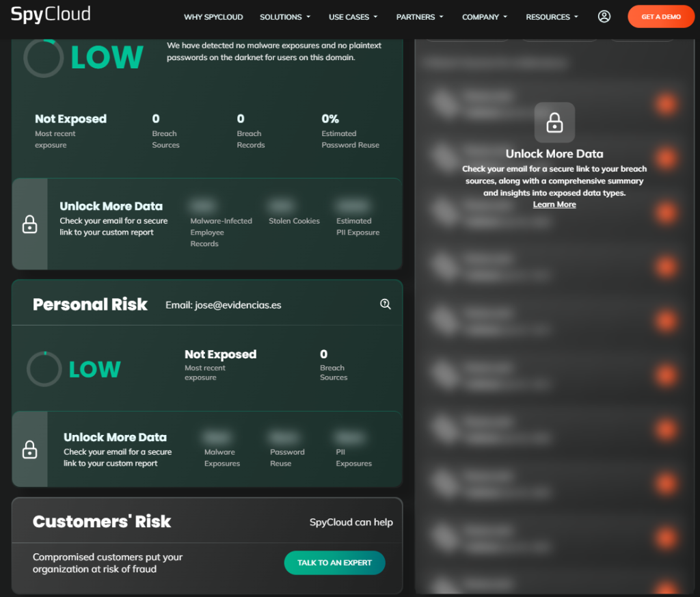Click the Get a Demo button
The image size is (700, 597).
click(x=661, y=16)
